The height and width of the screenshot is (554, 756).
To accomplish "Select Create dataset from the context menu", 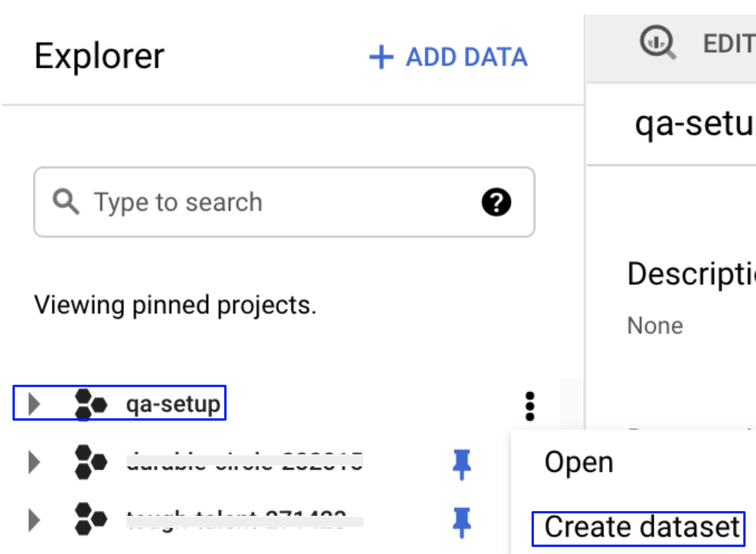I will click(639, 526).
